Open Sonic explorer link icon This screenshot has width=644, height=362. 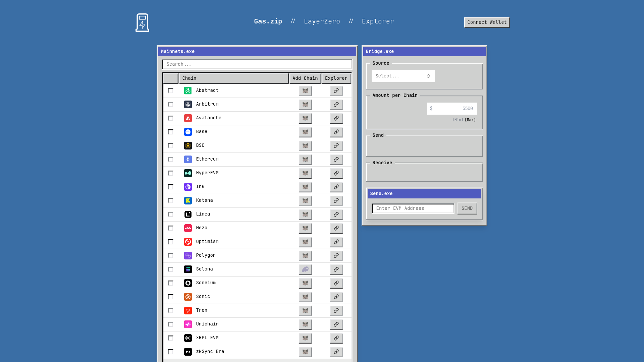(336, 297)
